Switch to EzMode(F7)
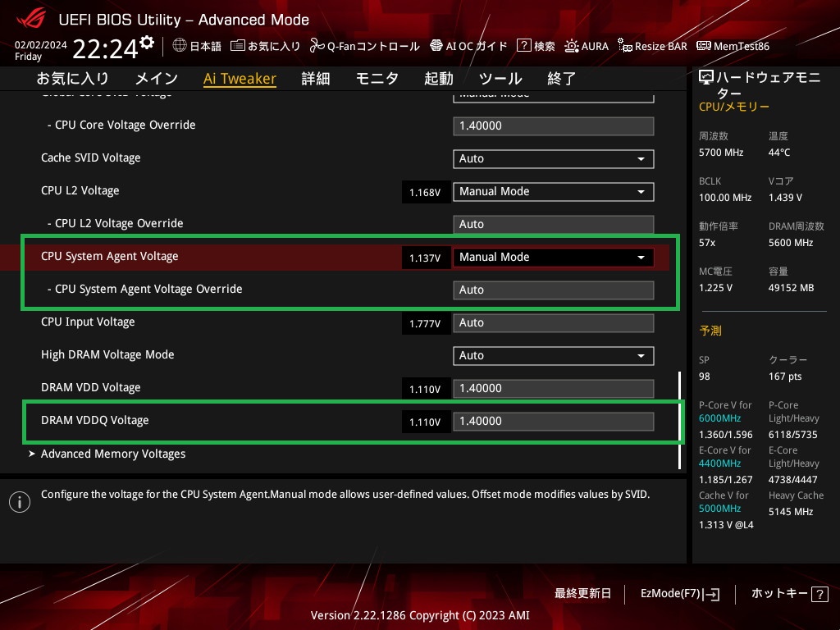This screenshot has width=840, height=630. (x=680, y=594)
